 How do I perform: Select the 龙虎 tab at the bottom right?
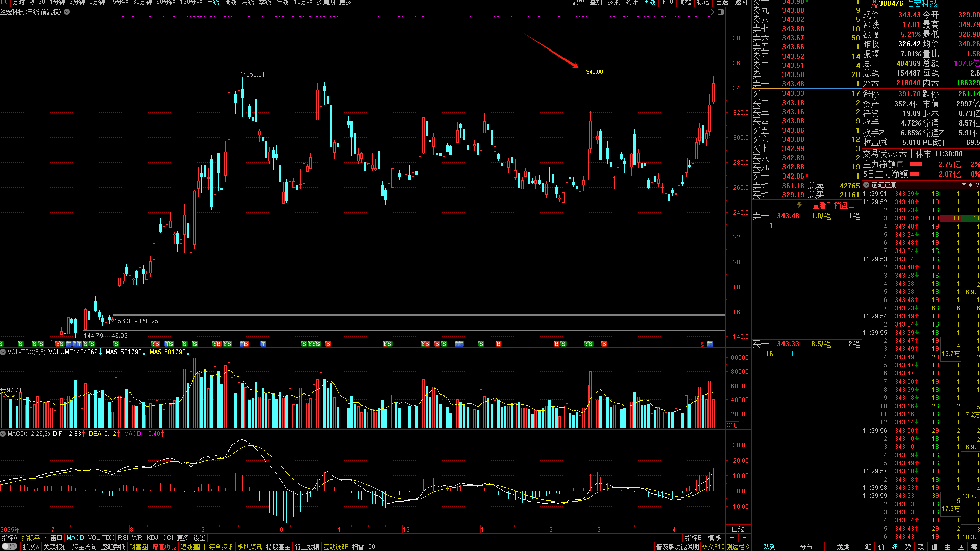[843, 547]
